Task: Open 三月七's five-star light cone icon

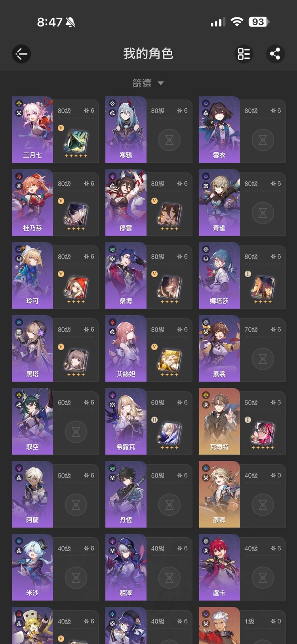Action: click(x=76, y=142)
